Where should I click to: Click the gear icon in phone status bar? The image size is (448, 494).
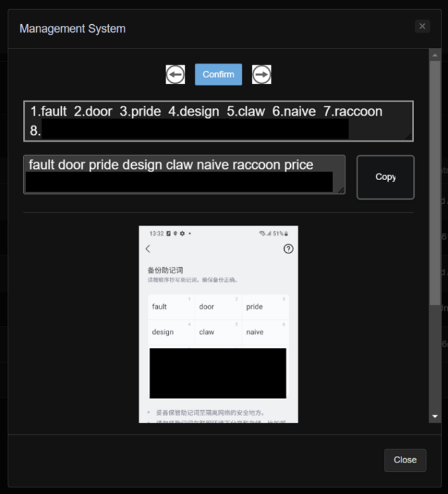[182, 233]
